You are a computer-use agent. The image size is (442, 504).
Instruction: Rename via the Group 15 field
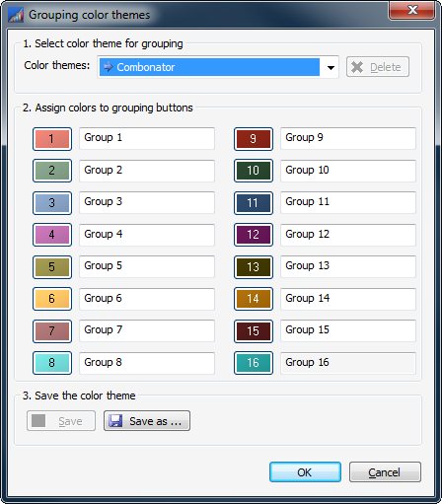coord(348,330)
